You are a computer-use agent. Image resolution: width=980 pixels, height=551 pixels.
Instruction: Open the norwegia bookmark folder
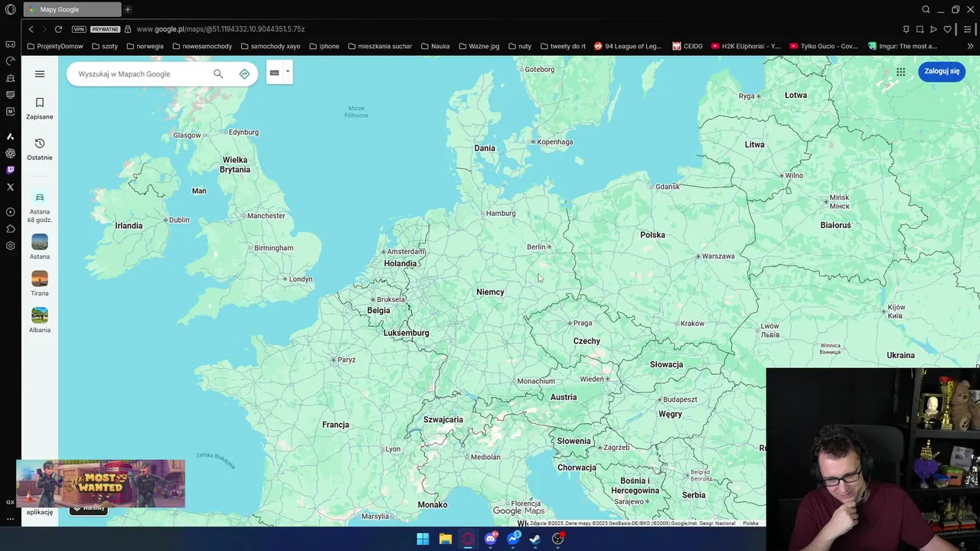click(x=145, y=46)
